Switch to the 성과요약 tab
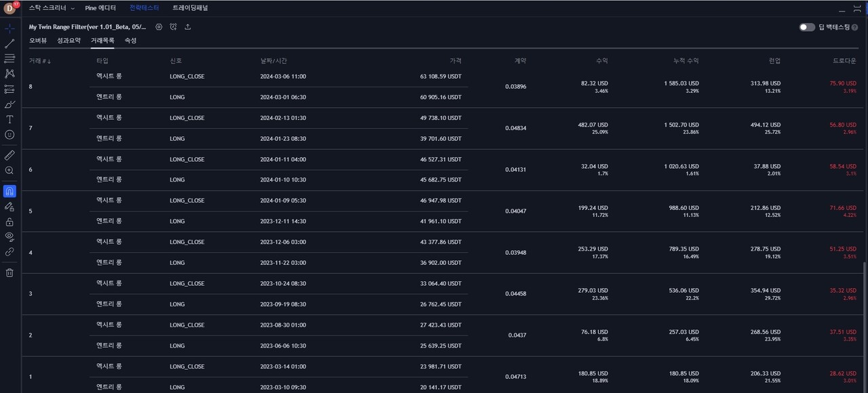This screenshot has width=868, height=393. point(68,41)
